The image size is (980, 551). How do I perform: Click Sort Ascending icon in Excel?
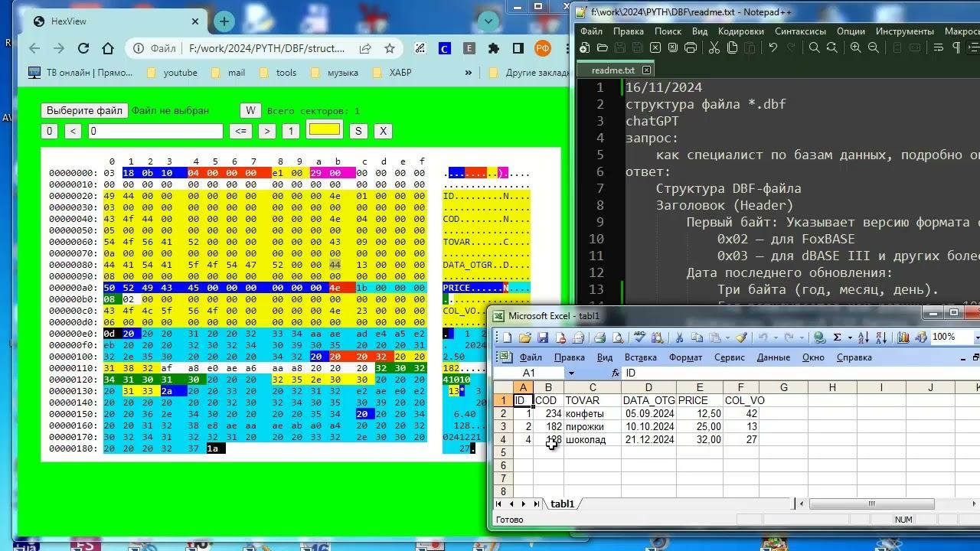pyautogui.click(x=863, y=337)
